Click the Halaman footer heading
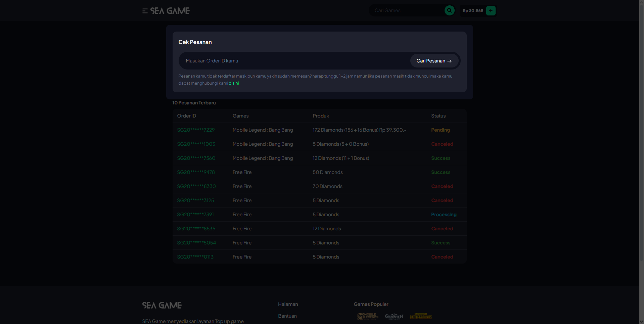Image resolution: width=644 pixels, height=324 pixels. tap(288, 304)
